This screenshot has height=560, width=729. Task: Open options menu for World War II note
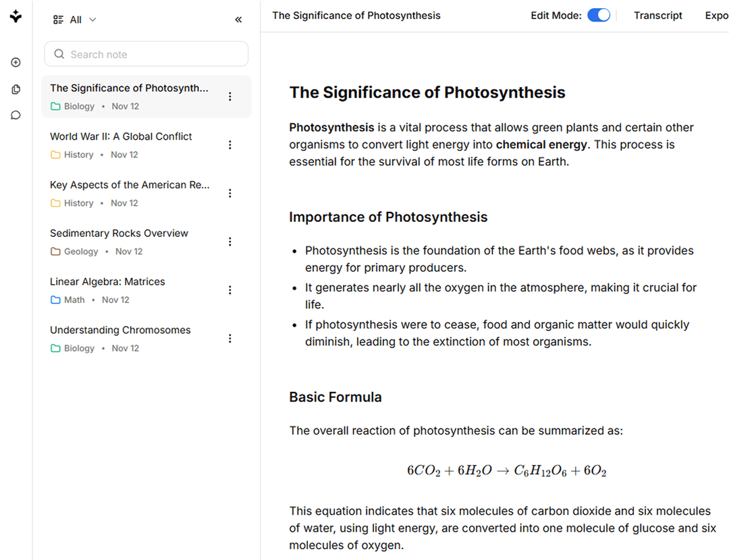(230, 145)
